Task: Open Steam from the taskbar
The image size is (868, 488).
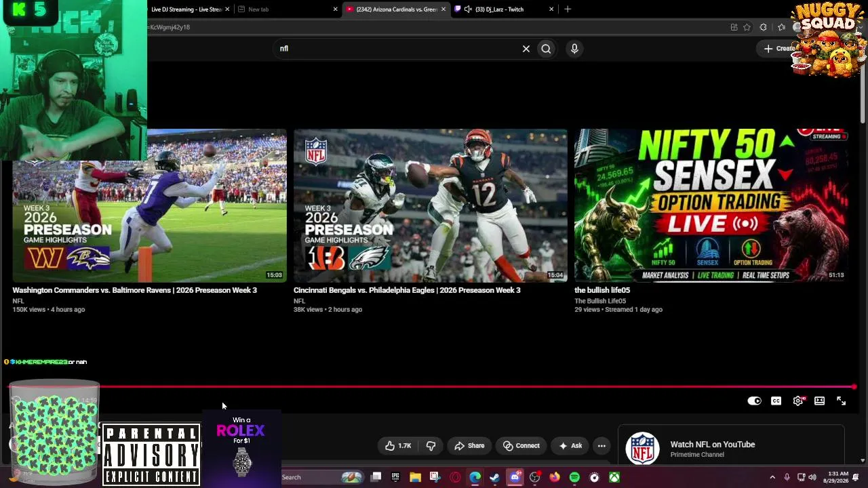Action: pyautogui.click(x=495, y=477)
